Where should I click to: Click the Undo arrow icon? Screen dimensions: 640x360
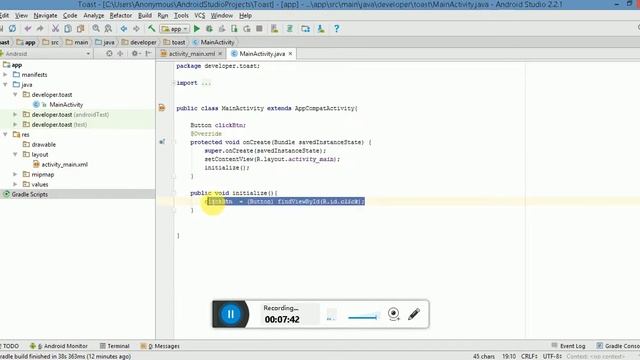[28, 29]
